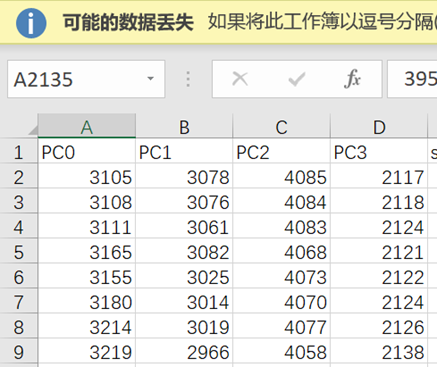Select the cell with value 3105

point(87,177)
